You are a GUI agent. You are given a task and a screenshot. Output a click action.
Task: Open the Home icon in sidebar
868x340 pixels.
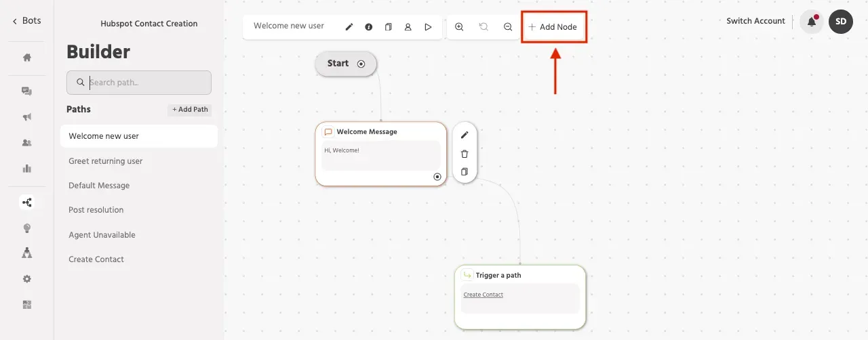pyautogui.click(x=27, y=58)
